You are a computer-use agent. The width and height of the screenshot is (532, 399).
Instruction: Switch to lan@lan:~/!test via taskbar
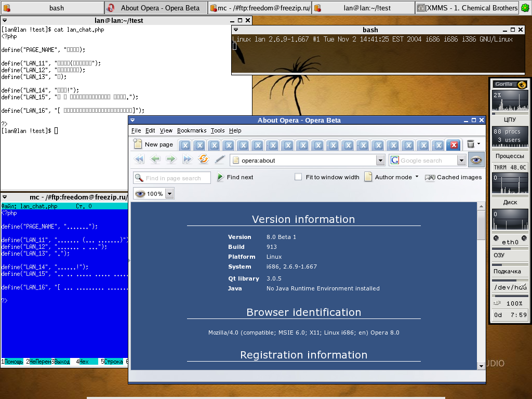(363, 8)
